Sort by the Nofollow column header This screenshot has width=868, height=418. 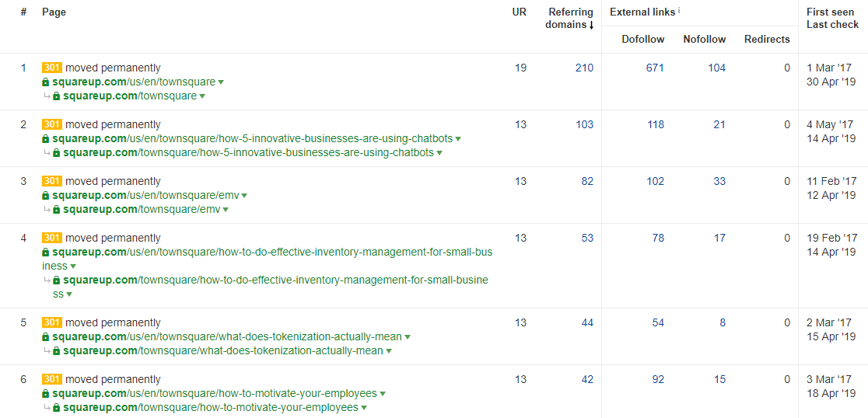[704, 40]
